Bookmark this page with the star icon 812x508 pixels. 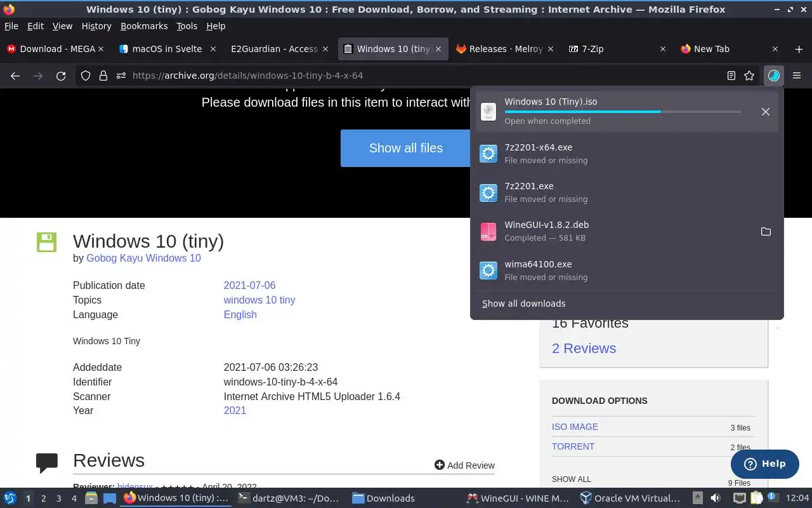(749, 76)
